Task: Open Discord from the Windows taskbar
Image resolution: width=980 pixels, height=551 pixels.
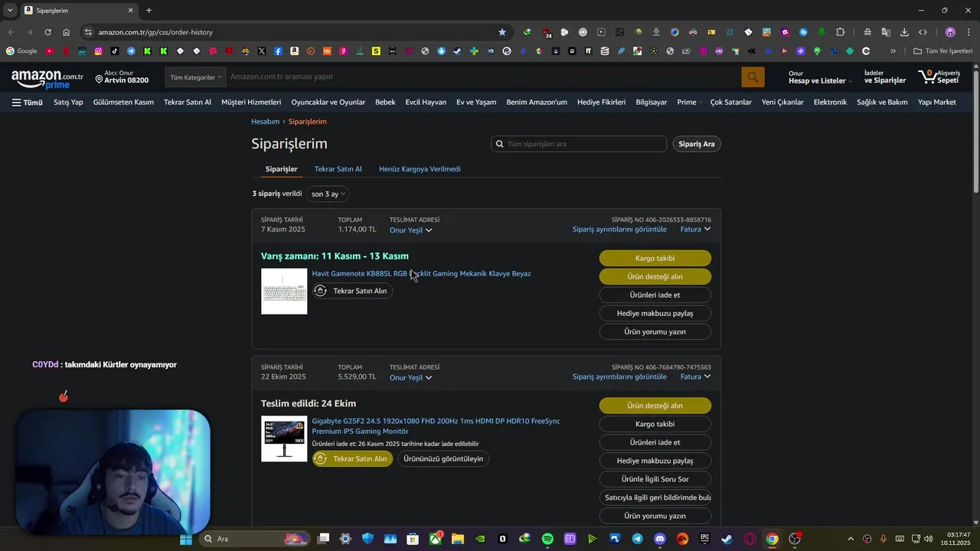Action: pyautogui.click(x=660, y=539)
